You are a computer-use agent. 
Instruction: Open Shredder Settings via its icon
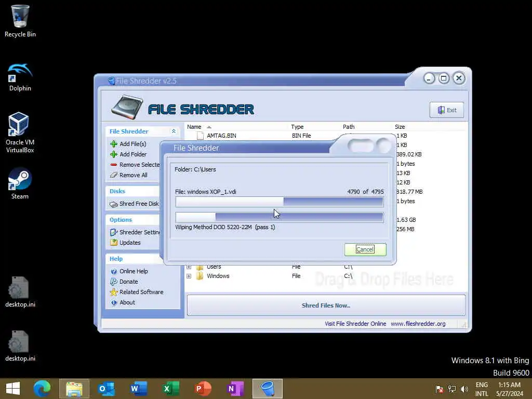click(x=114, y=232)
